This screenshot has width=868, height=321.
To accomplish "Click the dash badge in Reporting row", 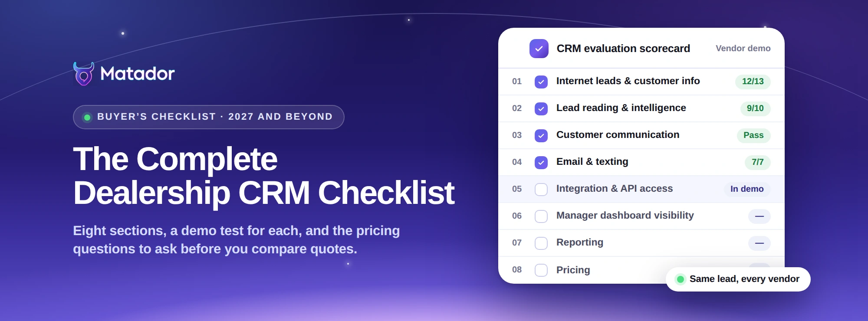I will pyautogui.click(x=759, y=243).
